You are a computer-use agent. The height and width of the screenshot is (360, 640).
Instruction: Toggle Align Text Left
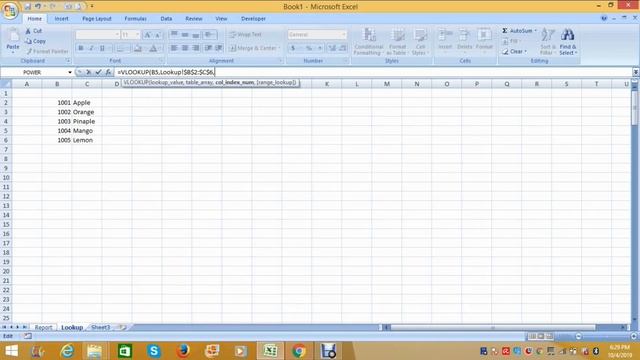click(x=174, y=48)
